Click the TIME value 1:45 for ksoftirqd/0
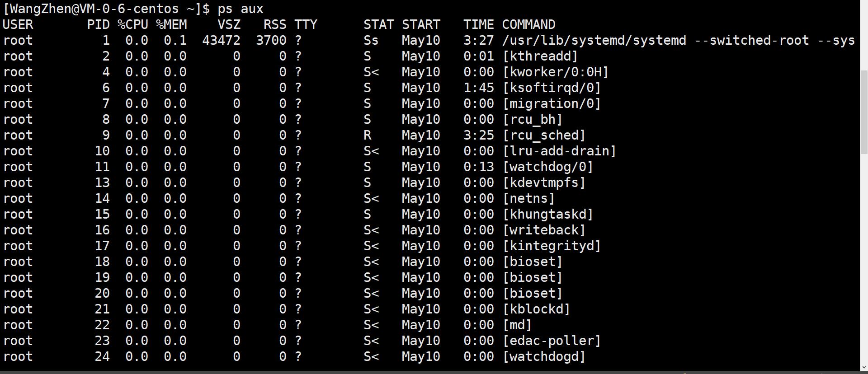Screen dimensions: 868x374 (x=479, y=88)
